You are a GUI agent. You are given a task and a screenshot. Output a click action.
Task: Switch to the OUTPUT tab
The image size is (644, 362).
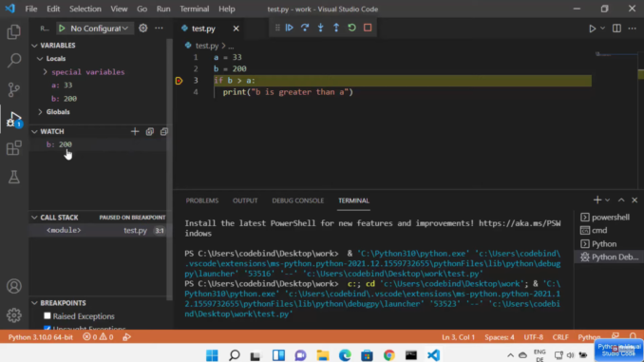point(245,200)
